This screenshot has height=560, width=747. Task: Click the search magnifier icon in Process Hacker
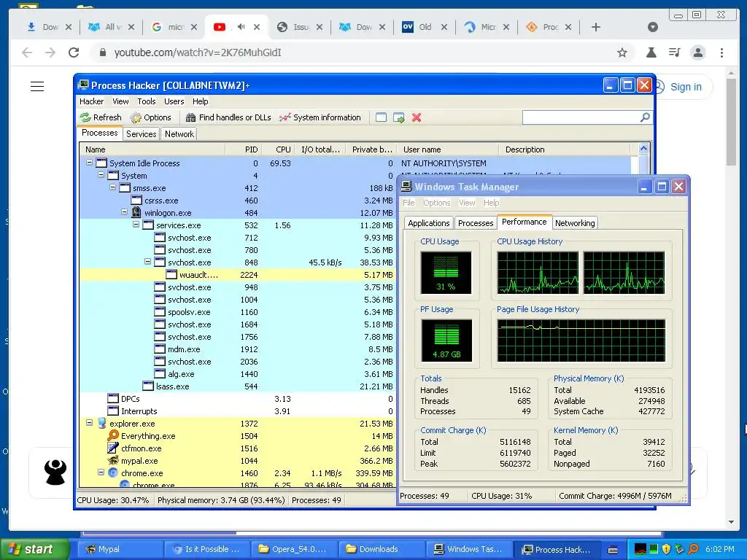[x=645, y=117]
